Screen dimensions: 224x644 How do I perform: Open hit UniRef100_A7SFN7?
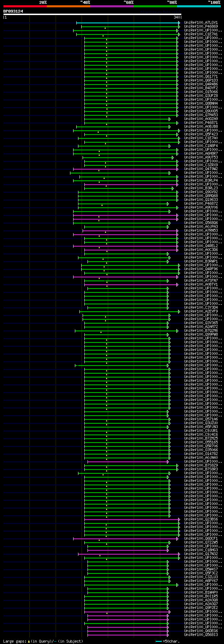tap(201, 281)
